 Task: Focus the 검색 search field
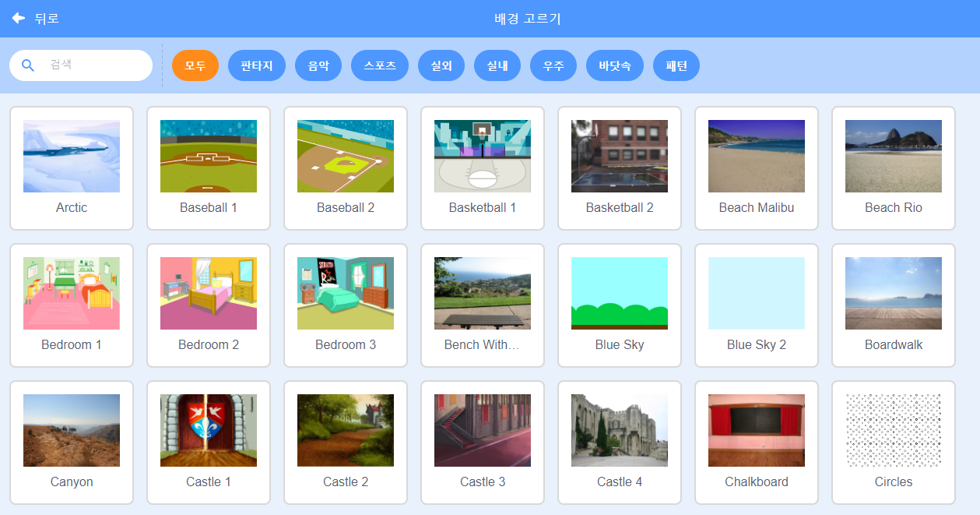point(81,65)
